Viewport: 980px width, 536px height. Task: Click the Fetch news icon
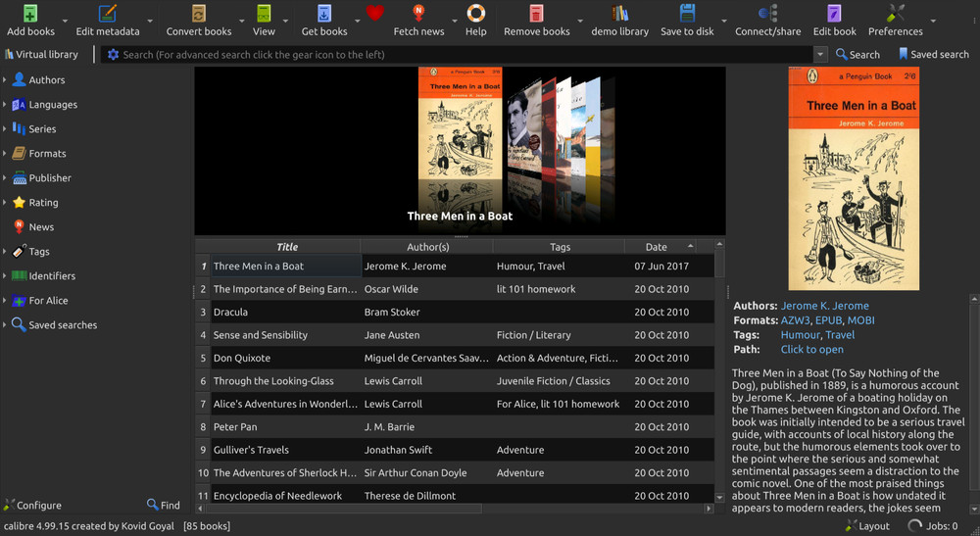[418, 13]
